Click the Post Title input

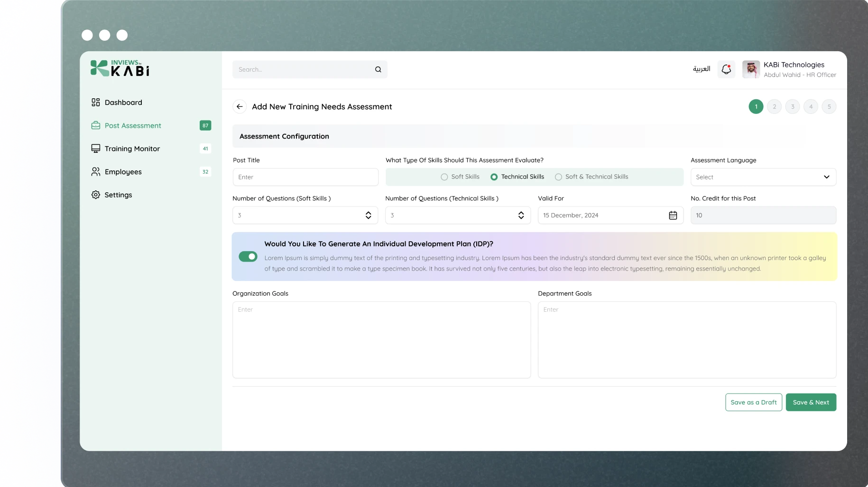pyautogui.click(x=305, y=177)
